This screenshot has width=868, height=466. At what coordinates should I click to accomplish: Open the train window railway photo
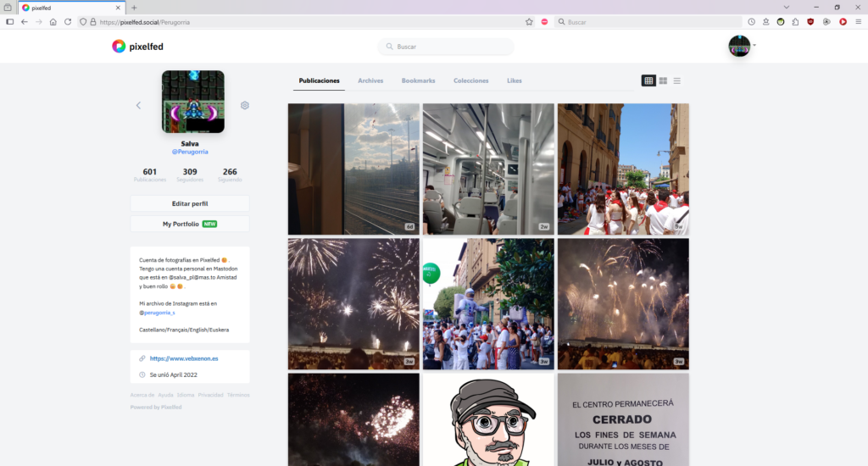[x=353, y=169]
